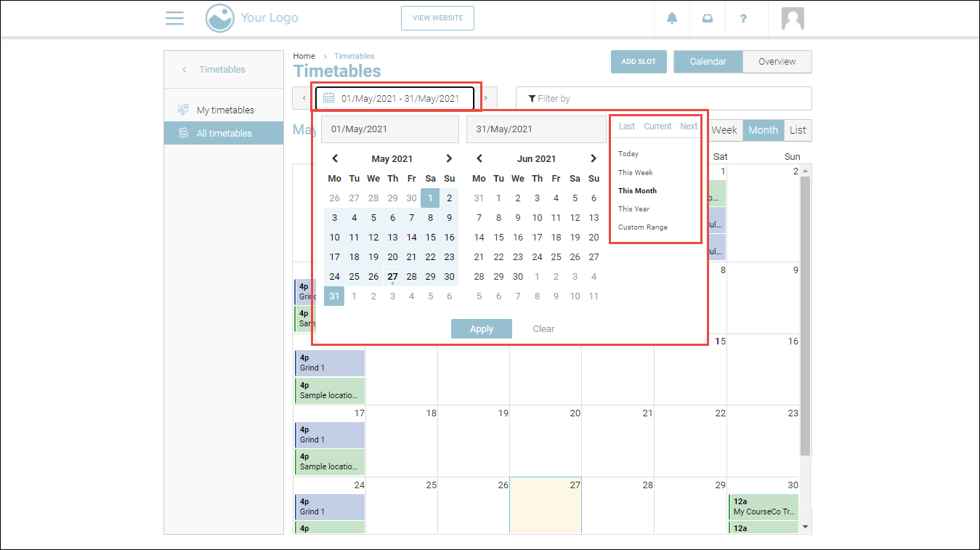Open the Filter by dropdown
980x550 pixels.
[663, 98]
